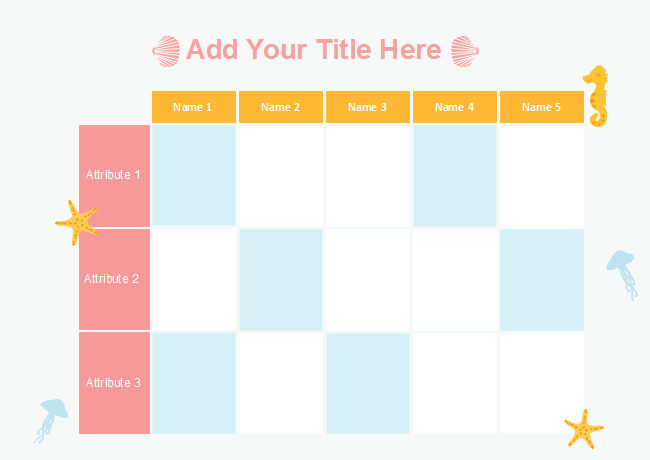Click the starfish in the bottom-right corner
Image resolution: width=650 pixels, height=460 pixels.
coord(583,428)
